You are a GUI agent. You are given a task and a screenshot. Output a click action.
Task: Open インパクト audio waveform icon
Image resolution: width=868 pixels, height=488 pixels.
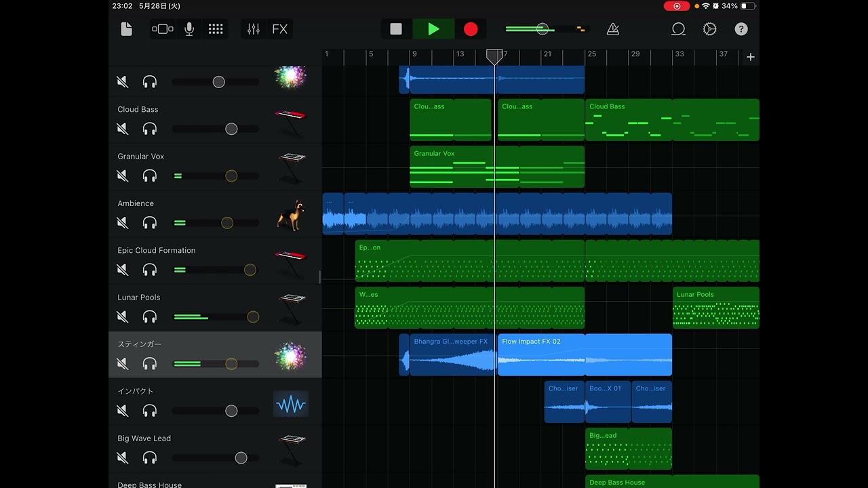pyautogui.click(x=290, y=404)
